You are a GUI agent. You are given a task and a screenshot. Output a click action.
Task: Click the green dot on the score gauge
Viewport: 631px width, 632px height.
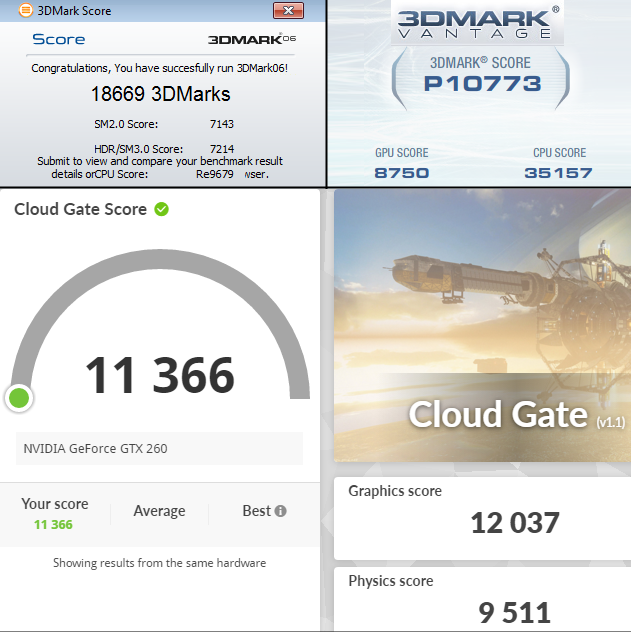click(x=19, y=398)
